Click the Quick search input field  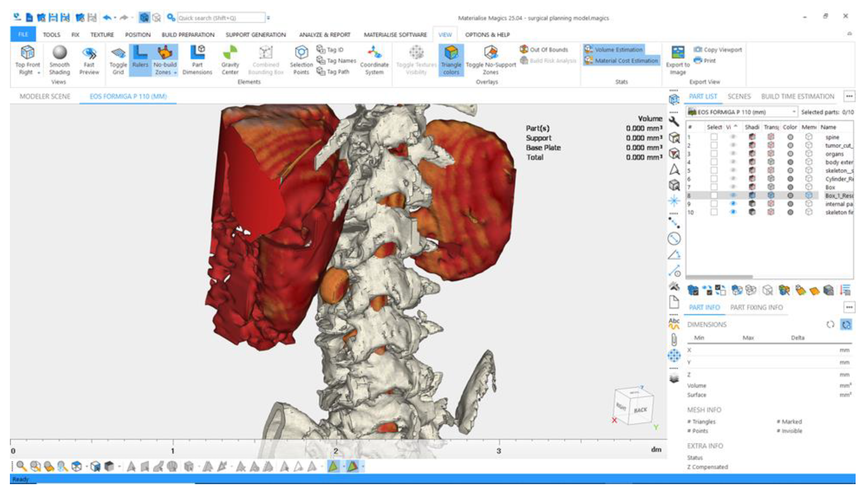(x=221, y=18)
